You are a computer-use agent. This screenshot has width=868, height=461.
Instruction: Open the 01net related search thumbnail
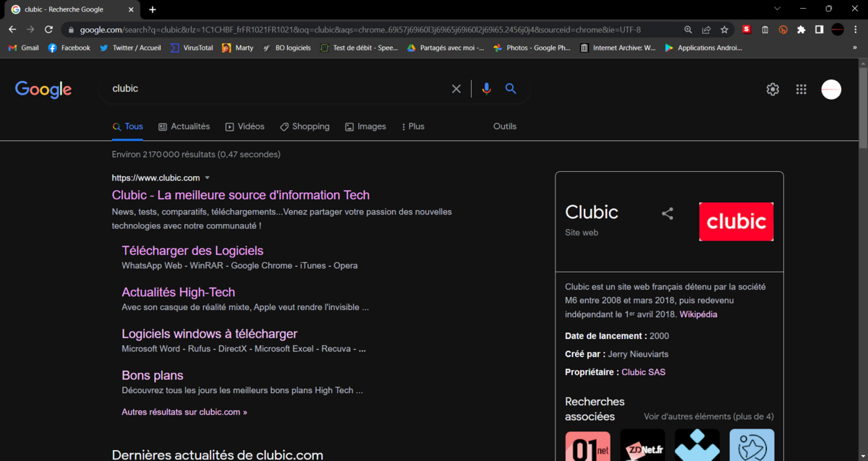click(587, 446)
